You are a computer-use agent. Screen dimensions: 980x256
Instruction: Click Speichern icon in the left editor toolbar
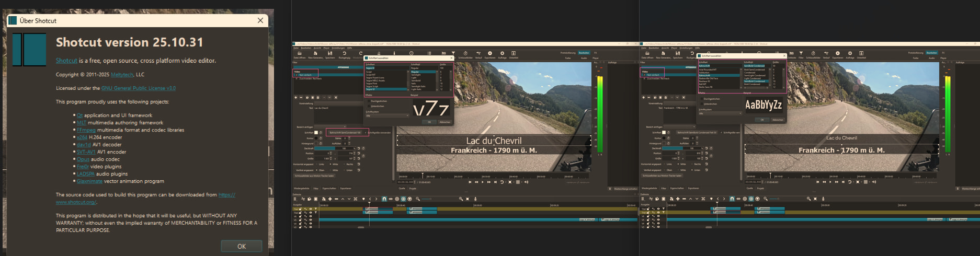click(330, 54)
